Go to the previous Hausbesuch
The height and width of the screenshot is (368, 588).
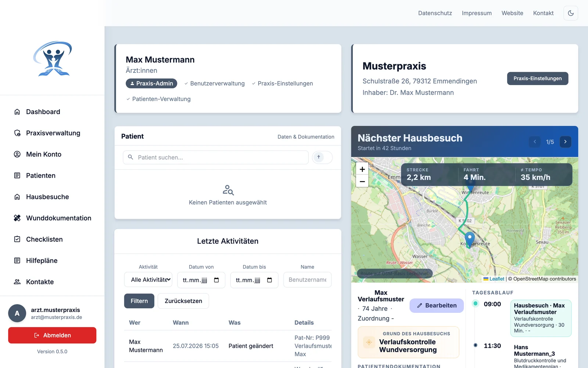click(535, 142)
